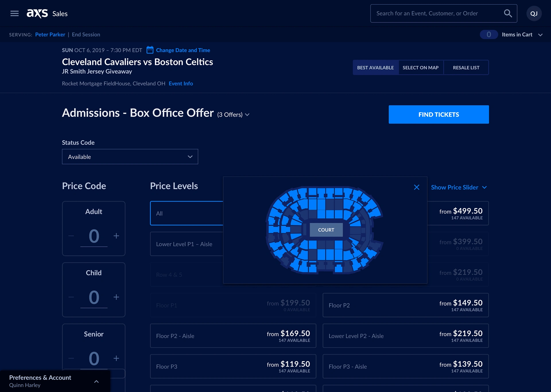Screen dimensions: 551x392
Task: Select the Floor P2 - Aisle price level
Action: (x=233, y=336)
